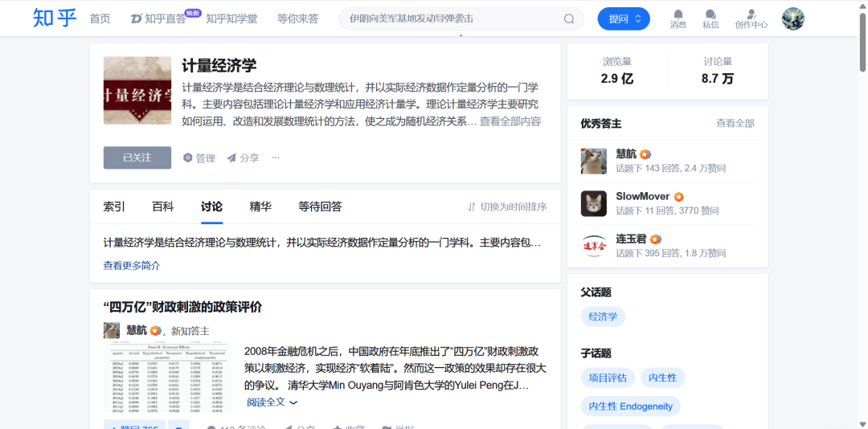Expand 阅读全文 for the article
Image resolution: width=868 pixels, height=429 pixels.
pyautogui.click(x=272, y=402)
